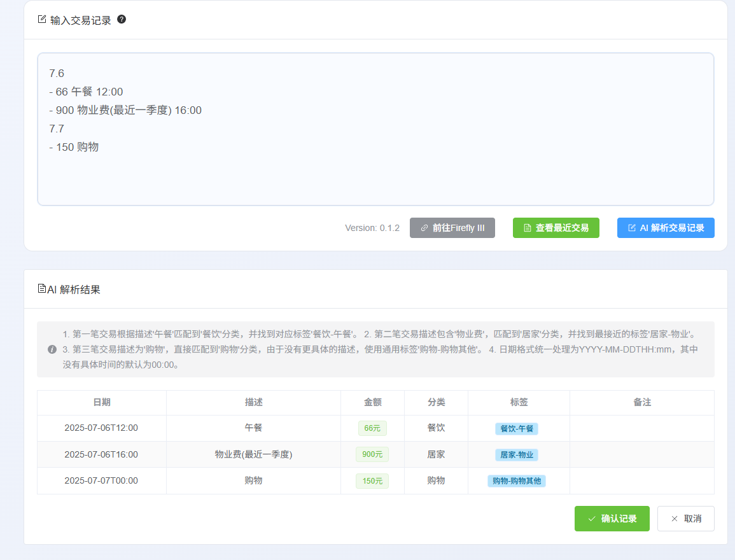Click line '- 66 午餐 12:00' in textarea

pos(86,92)
